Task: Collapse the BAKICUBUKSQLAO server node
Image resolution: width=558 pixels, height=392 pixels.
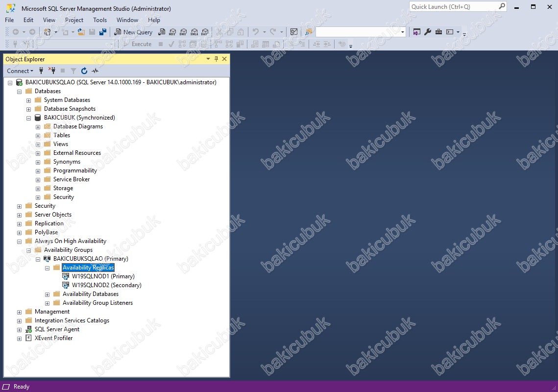Action: click(10, 83)
